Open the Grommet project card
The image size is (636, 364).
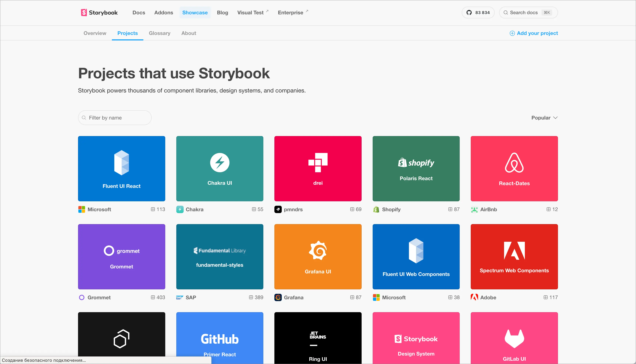(122, 257)
